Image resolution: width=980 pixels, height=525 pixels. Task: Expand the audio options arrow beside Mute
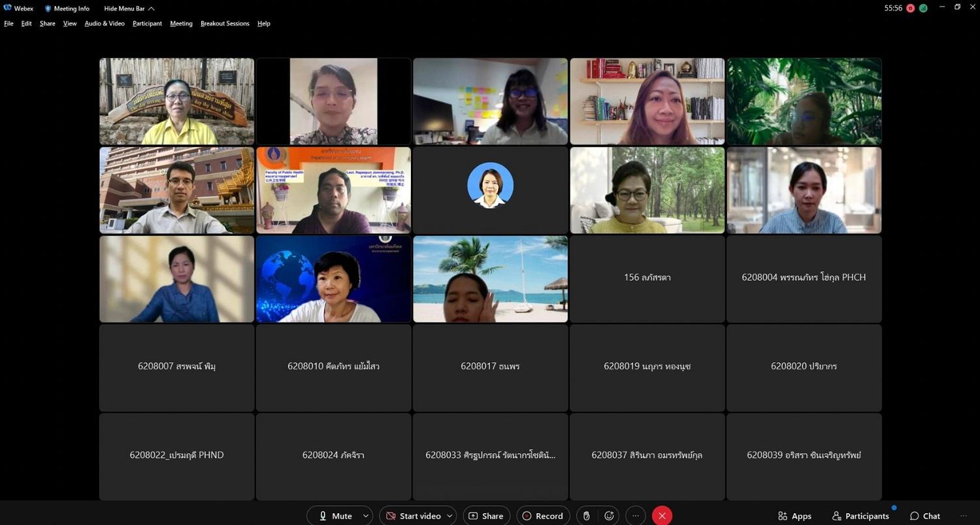pyautogui.click(x=366, y=516)
